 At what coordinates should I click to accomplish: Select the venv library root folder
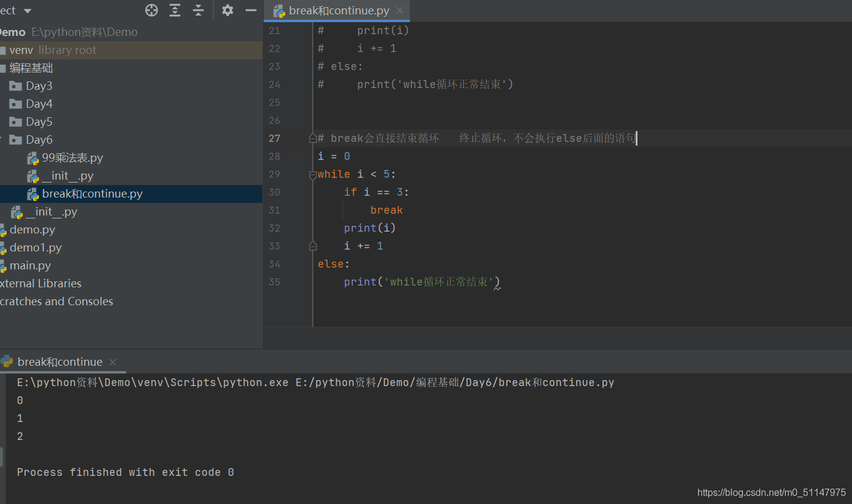click(131, 50)
